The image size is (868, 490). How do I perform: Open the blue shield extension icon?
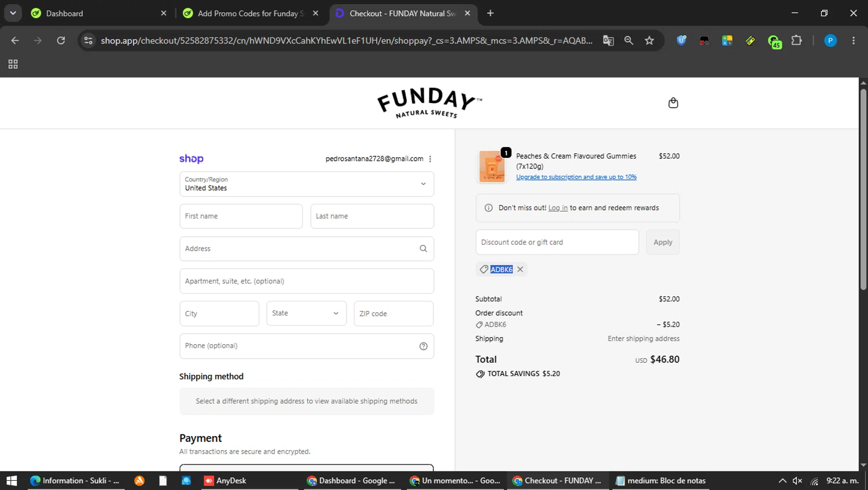[681, 40]
